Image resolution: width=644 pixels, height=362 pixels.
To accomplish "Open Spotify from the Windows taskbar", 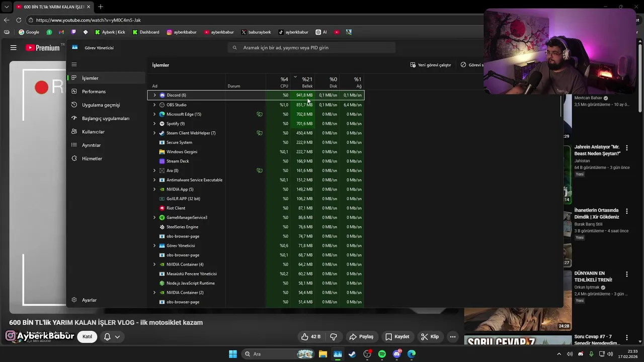I will coord(382,354).
